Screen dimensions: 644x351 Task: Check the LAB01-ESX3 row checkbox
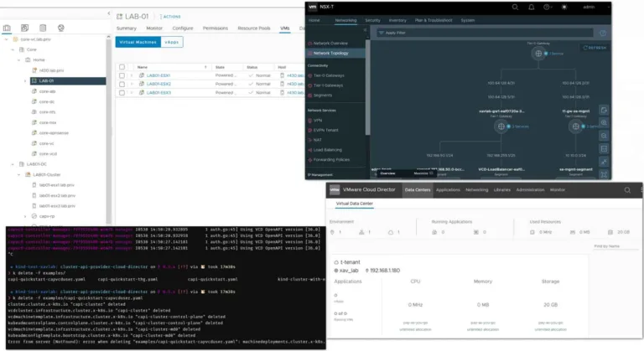[x=122, y=93]
